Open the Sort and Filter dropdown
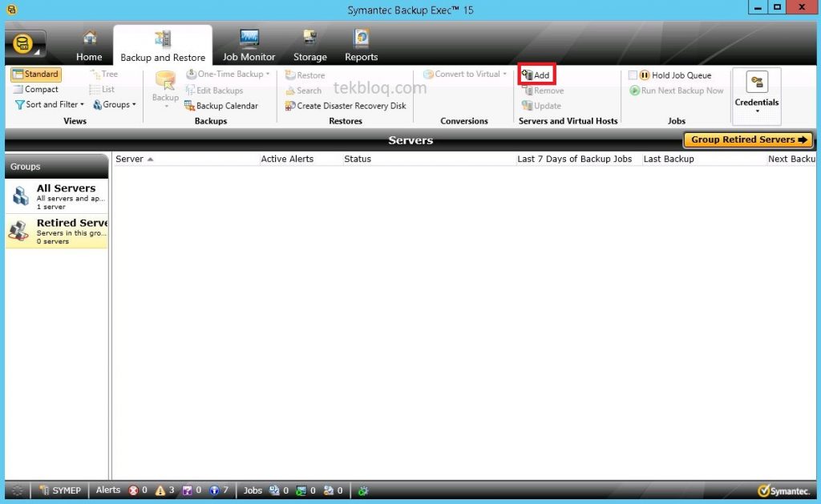Image resolution: width=821 pixels, height=504 pixels. point(49,105)
